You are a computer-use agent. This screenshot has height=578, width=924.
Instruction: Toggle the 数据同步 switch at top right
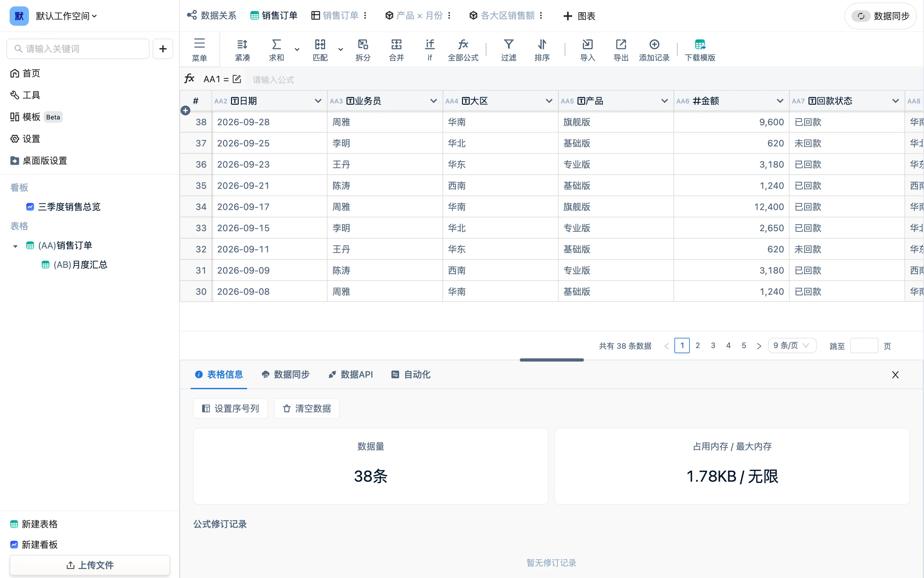(860, 16)
